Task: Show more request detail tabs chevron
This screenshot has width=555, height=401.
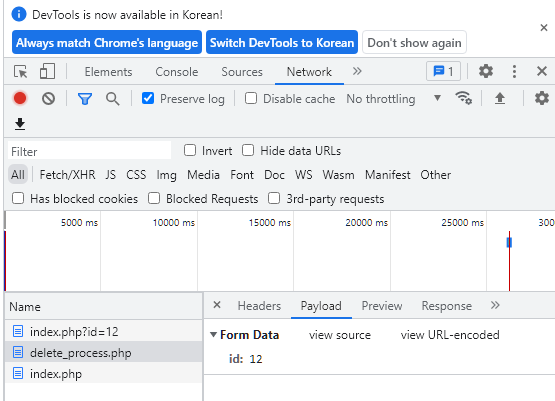Action: tap(495, 305)
